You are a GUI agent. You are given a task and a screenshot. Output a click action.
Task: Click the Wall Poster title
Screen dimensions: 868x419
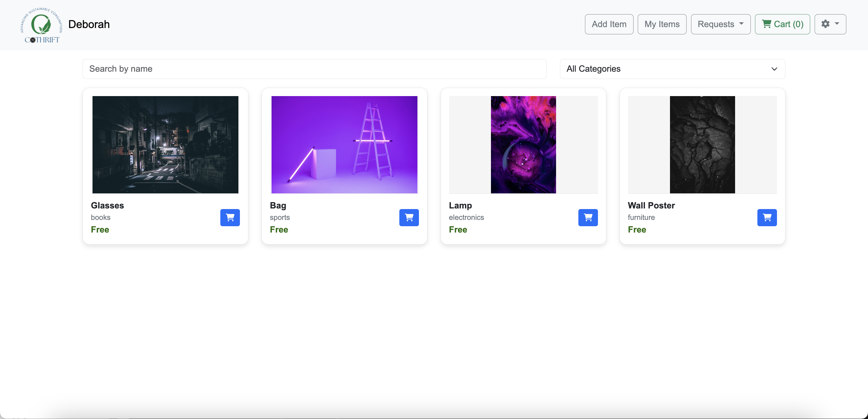point(651,205)
